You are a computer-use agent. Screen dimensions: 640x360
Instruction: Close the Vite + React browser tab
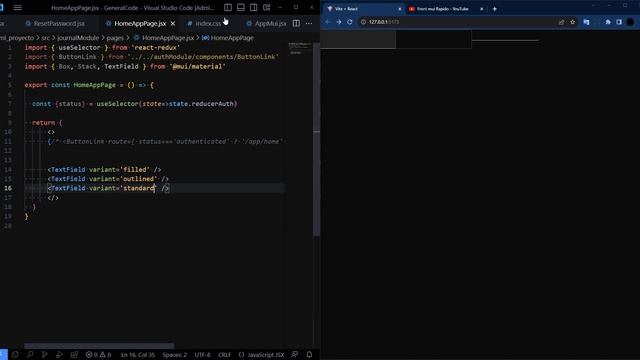[x=400, y=9]
